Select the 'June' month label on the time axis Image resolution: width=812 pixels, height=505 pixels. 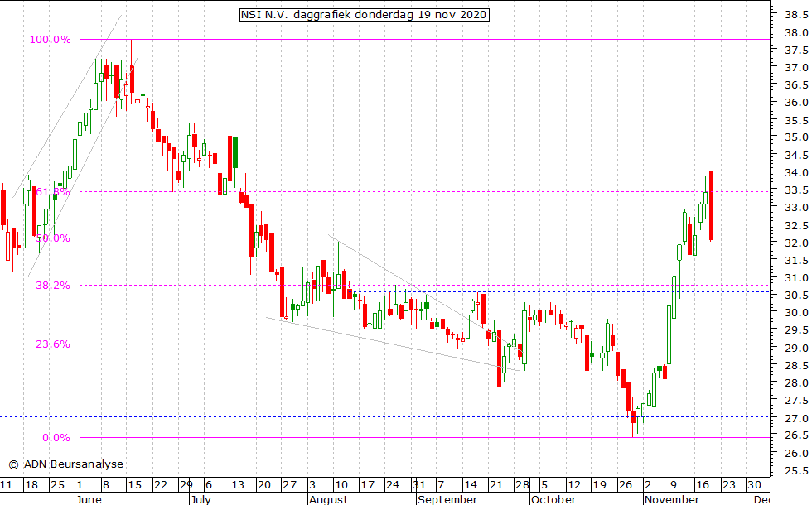click(89, 499)
